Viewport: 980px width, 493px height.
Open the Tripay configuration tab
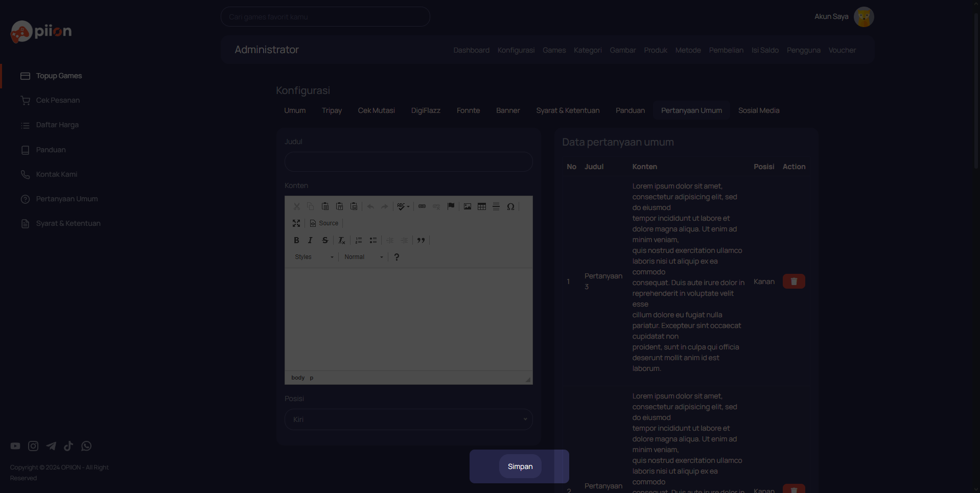332,110
